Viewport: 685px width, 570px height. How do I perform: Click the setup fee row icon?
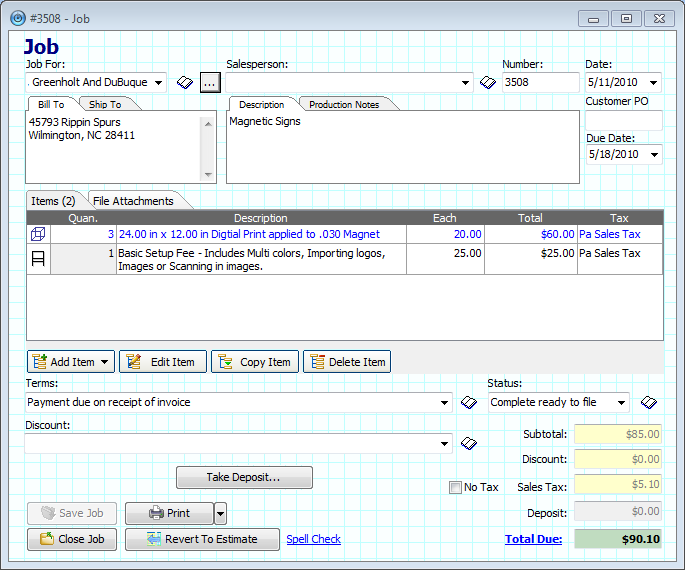tap(38, 259)
